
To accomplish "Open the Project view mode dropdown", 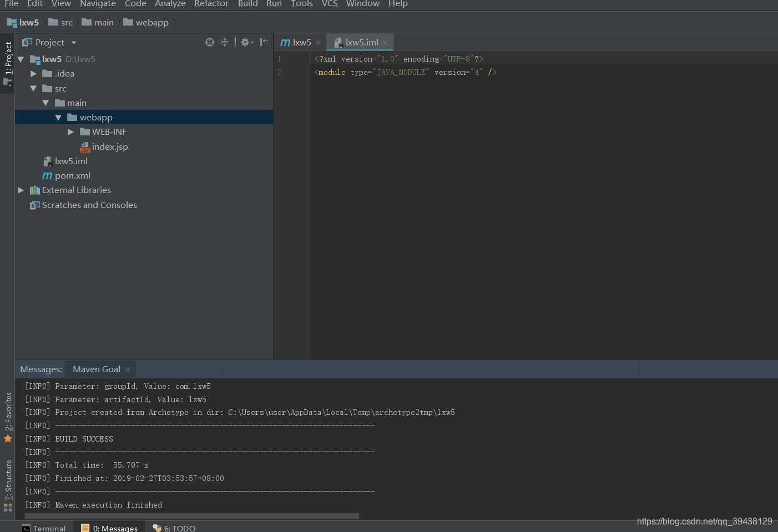I will tap(75, 42).
